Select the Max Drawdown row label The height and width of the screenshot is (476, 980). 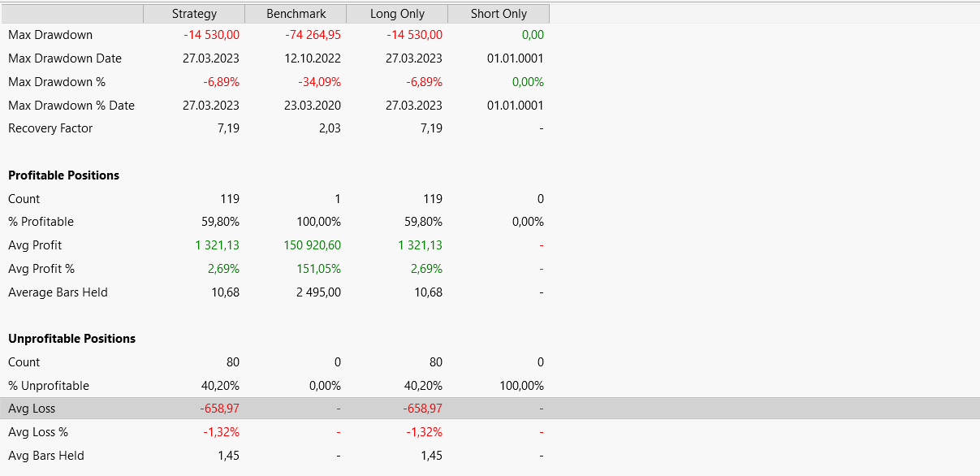tap(50, 35)
